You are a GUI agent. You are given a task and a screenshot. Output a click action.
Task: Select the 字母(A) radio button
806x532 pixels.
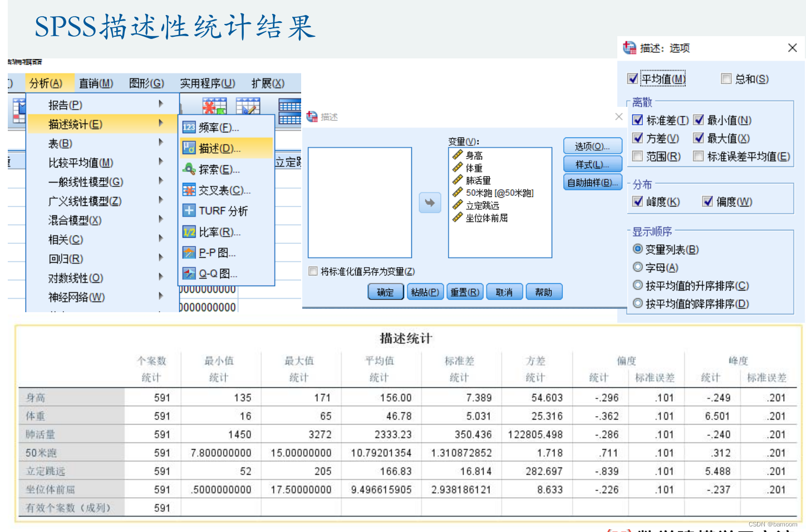tap(638, 267)
